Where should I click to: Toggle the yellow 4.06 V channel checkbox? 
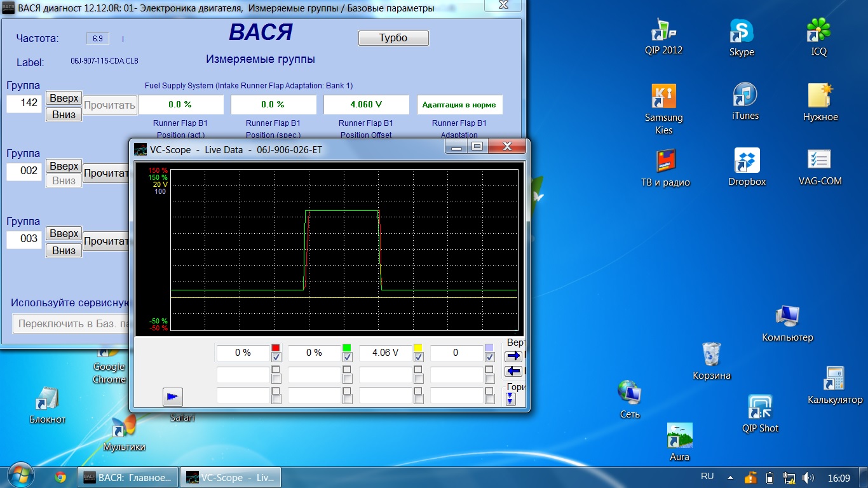[418, 358]
